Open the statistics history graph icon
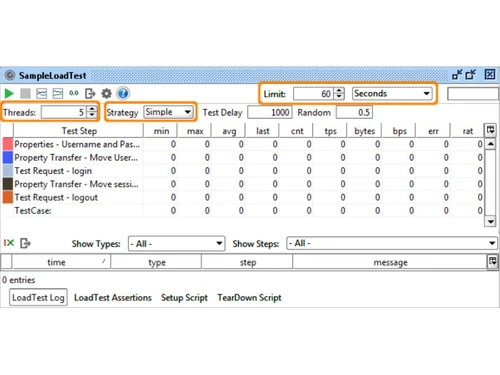500x375 pixels. [x=58, y=94]
